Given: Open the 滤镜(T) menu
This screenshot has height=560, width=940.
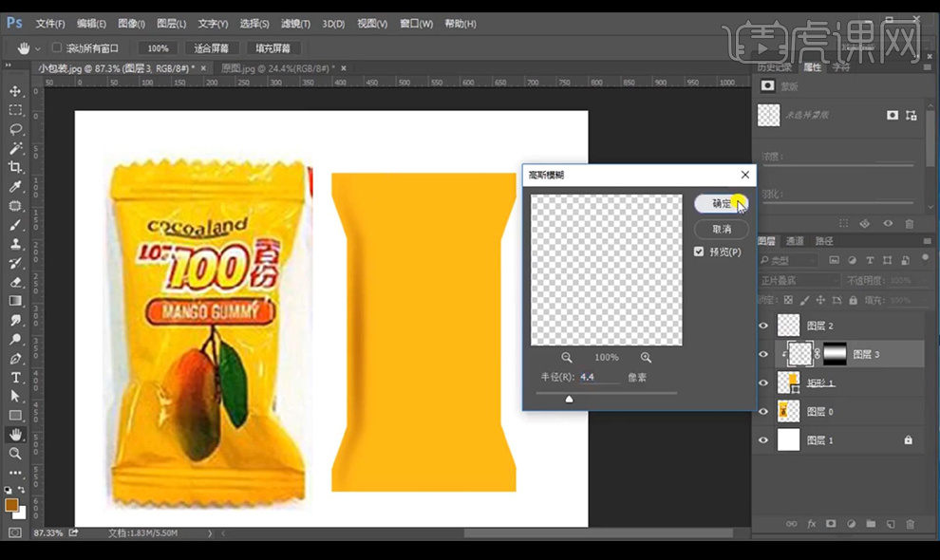Looking at the screenshot, I should [x=295, y=24].
